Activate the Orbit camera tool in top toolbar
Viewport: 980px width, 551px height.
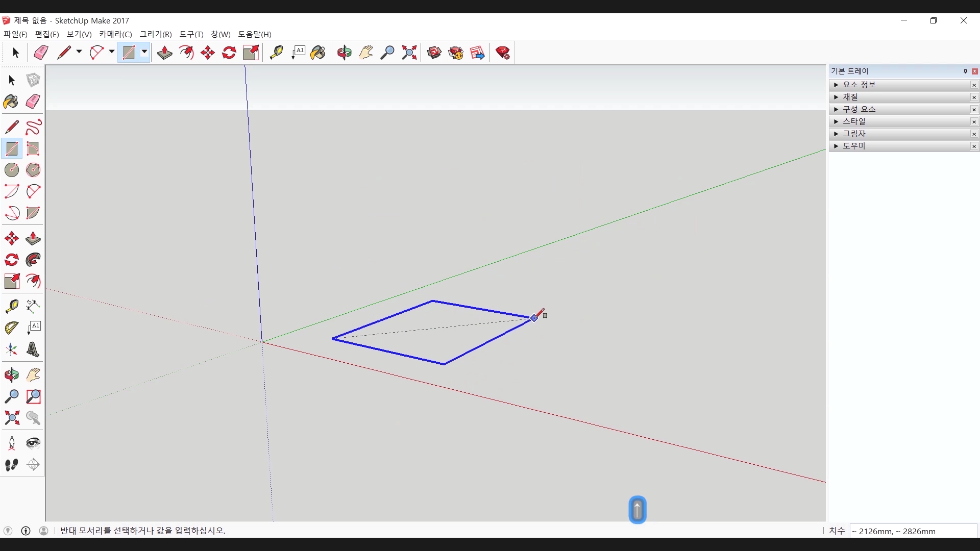click(x=345, y=53)
